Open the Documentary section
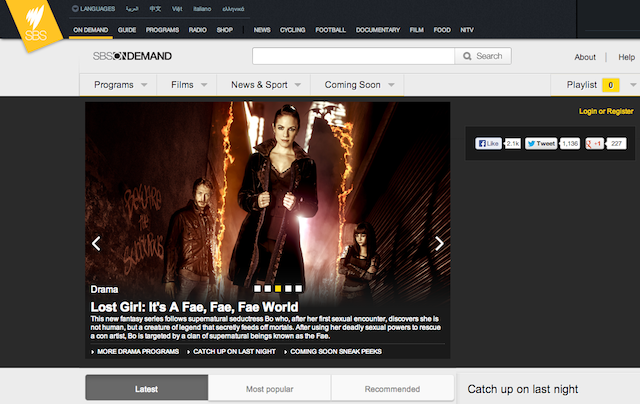This screenshot has height=404, width=640. (x=378, y=30)
